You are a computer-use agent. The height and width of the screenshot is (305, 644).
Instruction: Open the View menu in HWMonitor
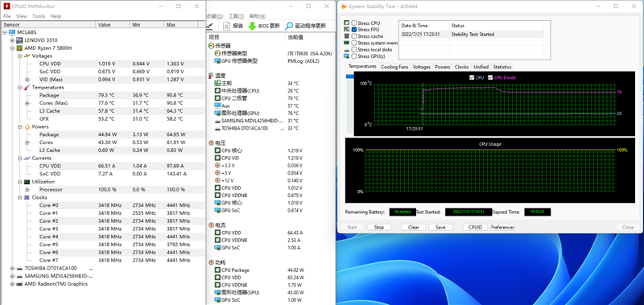coord(22,16)
